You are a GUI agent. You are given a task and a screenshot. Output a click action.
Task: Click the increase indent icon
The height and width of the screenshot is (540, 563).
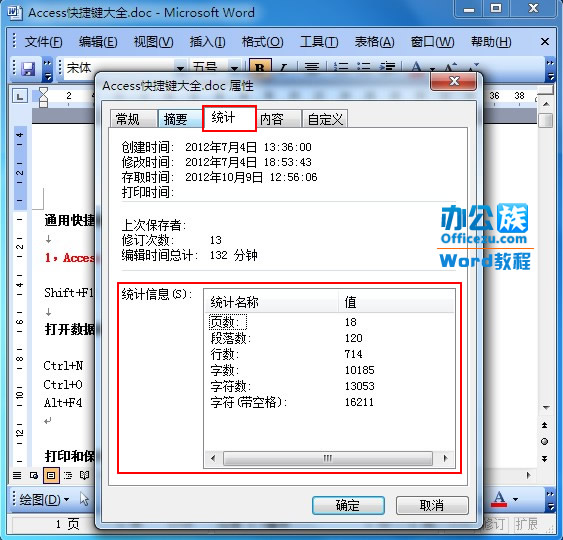(387, 68)
